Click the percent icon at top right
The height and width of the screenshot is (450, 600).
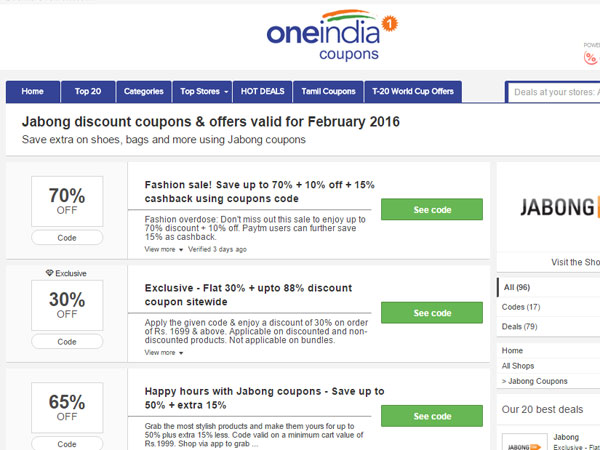coord(590,58)
